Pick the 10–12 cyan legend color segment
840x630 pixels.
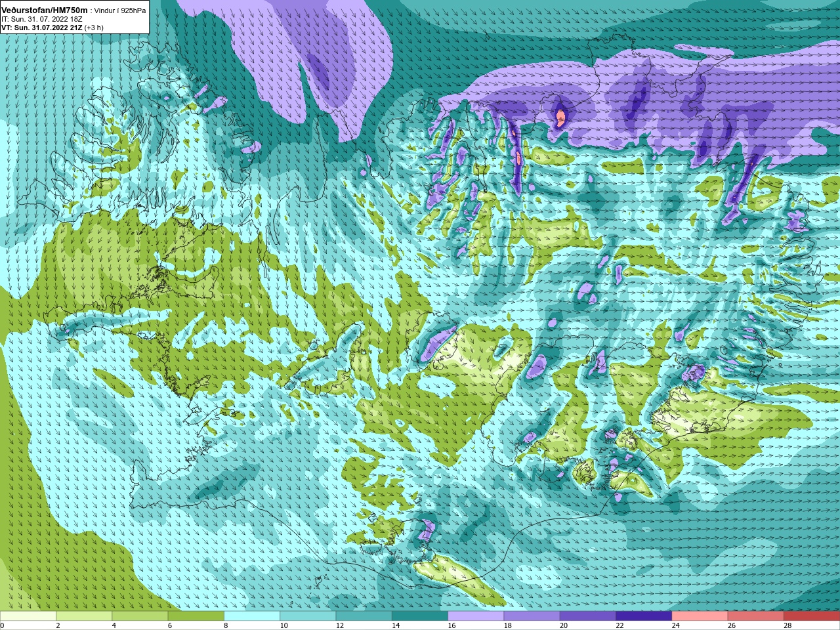pos(308,616)
